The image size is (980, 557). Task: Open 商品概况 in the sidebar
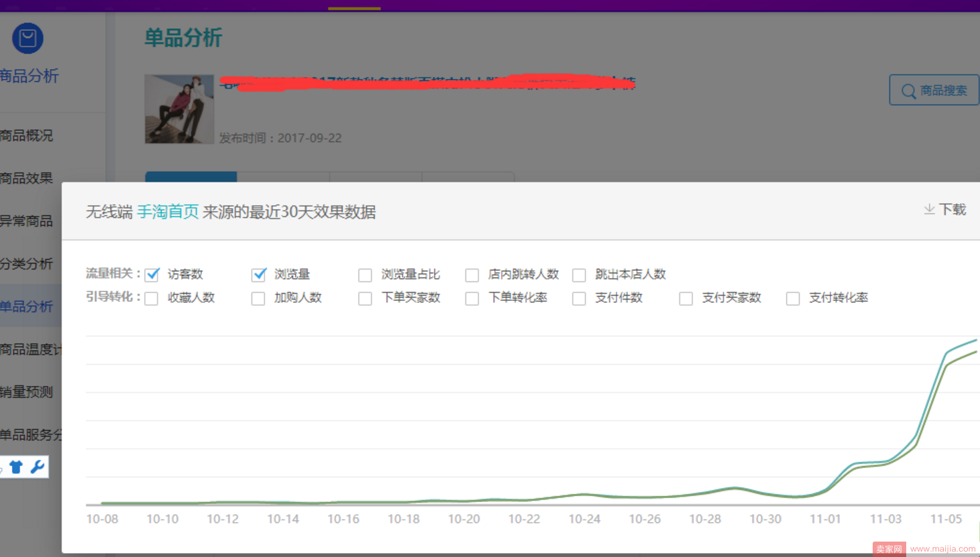(x=27, y=135)
